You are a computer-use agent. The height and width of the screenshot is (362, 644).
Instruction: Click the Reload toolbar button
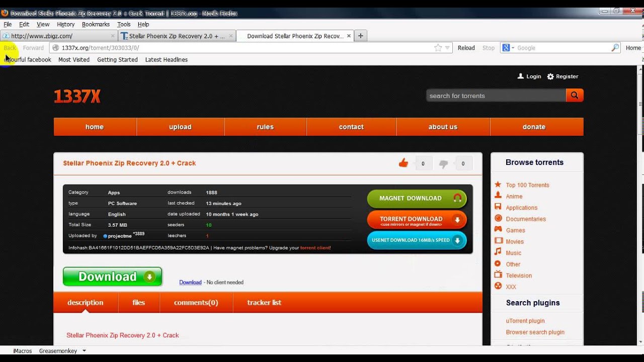(466, 48)
